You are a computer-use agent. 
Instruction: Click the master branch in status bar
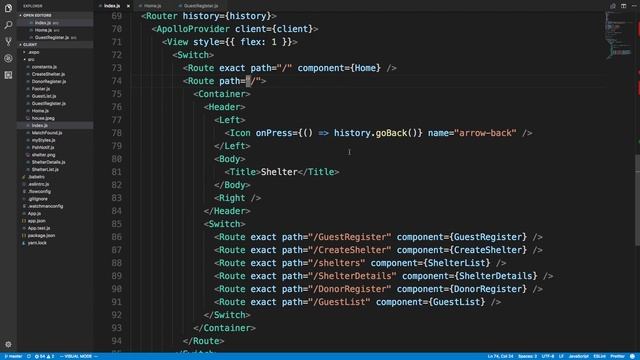pos(13,356)
